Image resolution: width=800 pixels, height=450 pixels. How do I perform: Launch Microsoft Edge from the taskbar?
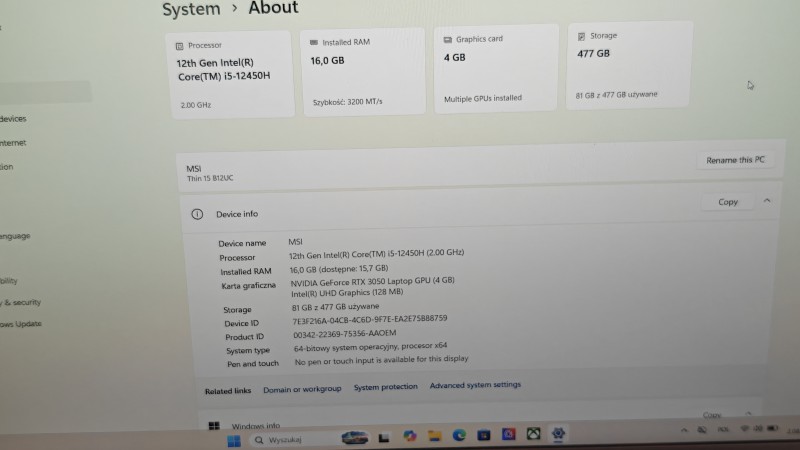(x=459, y=435)
